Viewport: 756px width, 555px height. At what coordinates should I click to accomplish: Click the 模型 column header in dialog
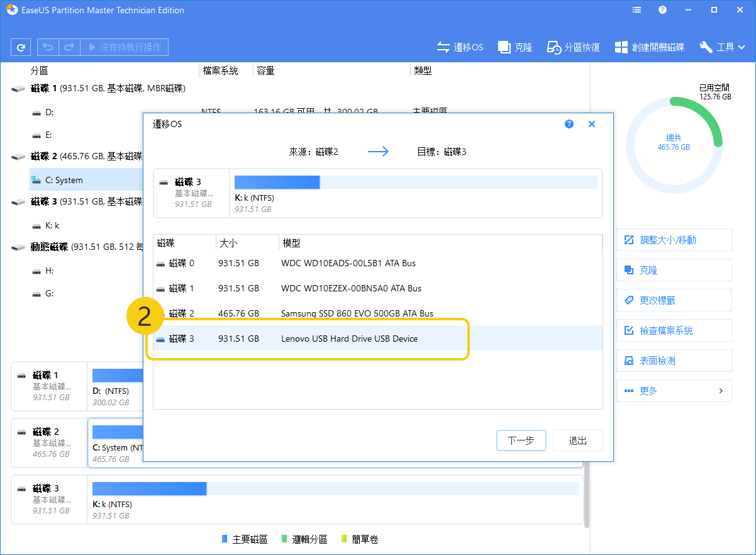pyautogui.click(x=440, y=243)
